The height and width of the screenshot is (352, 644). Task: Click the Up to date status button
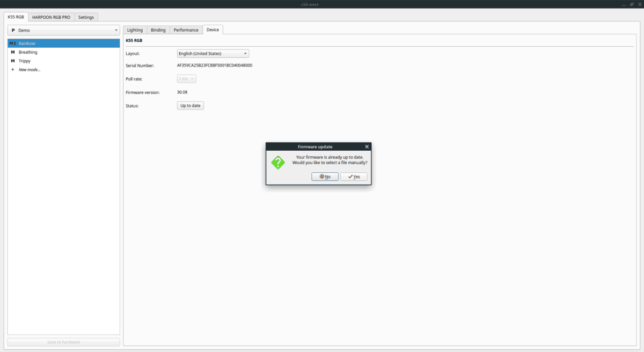[x=190, y=105]
